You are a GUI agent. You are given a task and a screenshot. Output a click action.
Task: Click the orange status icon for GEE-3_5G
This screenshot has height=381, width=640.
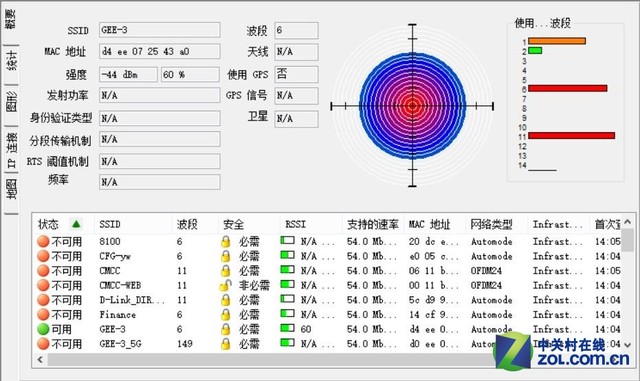click(43, 344)
